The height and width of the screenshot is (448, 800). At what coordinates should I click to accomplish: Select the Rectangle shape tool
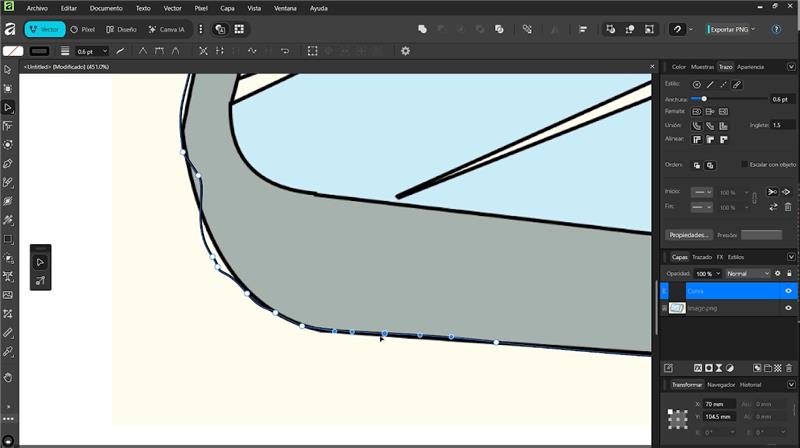[8, 239]
